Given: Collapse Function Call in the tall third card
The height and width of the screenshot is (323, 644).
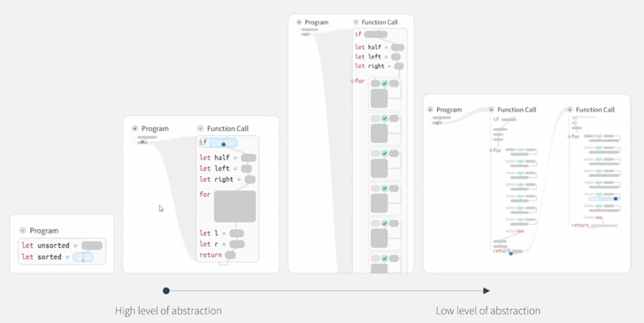Looking at the screenshot, I should pos(356,22).
